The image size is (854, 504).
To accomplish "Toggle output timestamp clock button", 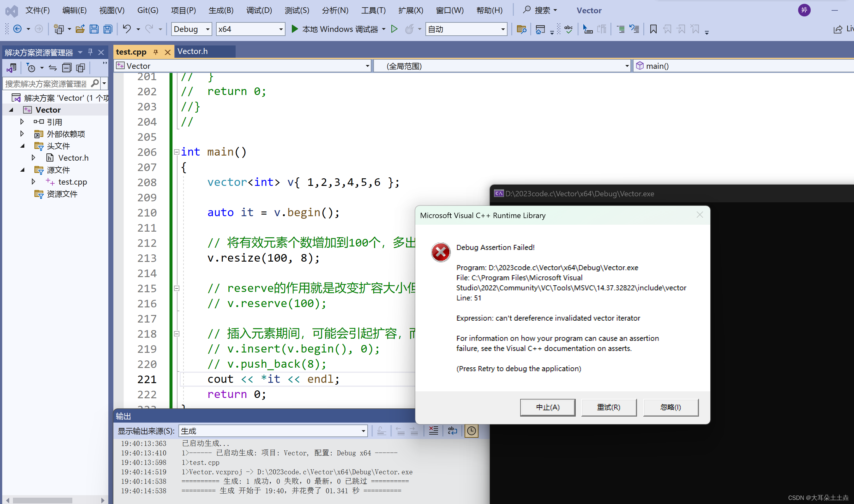I will (471, 431).
